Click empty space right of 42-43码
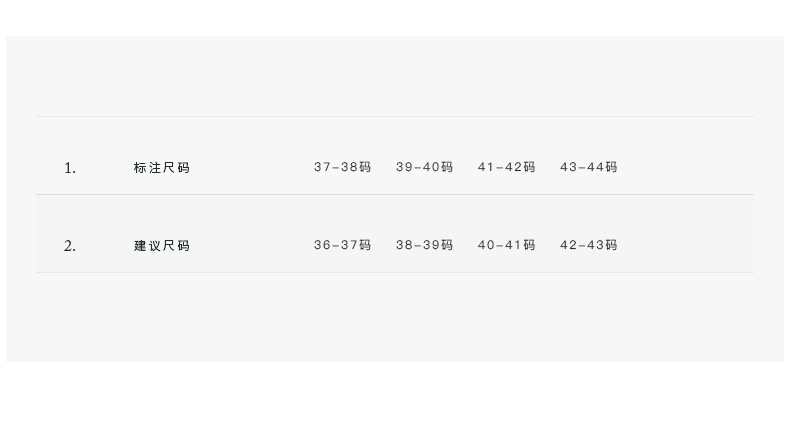Screen dimensions: 790x427 pos(690,245)
